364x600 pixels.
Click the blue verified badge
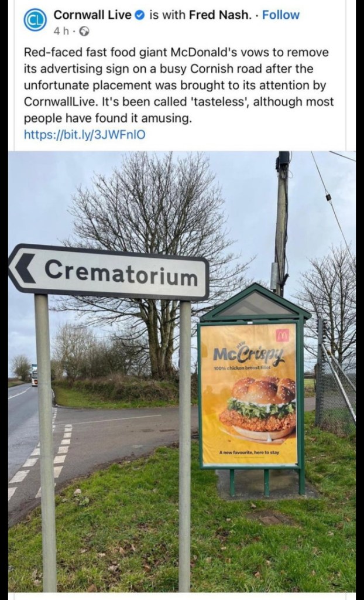click(x=139, y=15)
